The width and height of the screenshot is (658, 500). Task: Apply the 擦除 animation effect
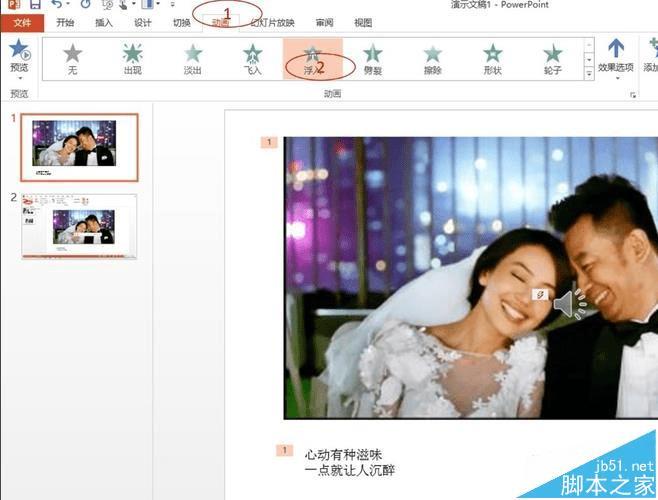click(x=433, y=59)
